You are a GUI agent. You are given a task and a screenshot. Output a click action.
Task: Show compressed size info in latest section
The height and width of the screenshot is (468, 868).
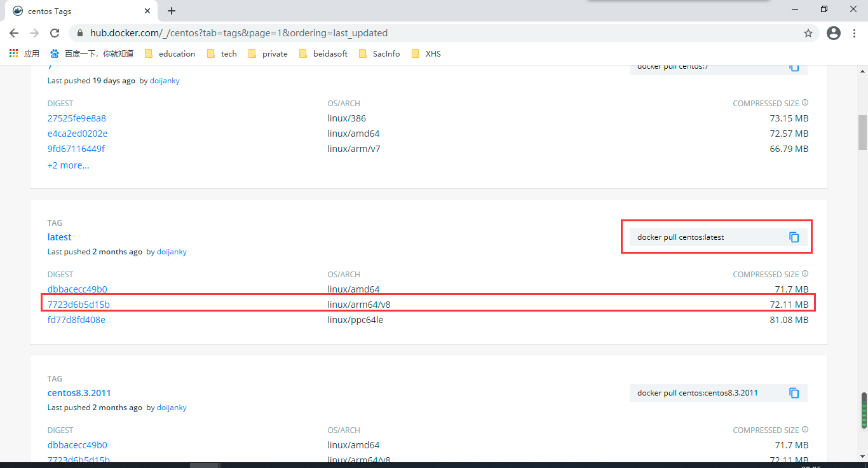pos(805,274)
